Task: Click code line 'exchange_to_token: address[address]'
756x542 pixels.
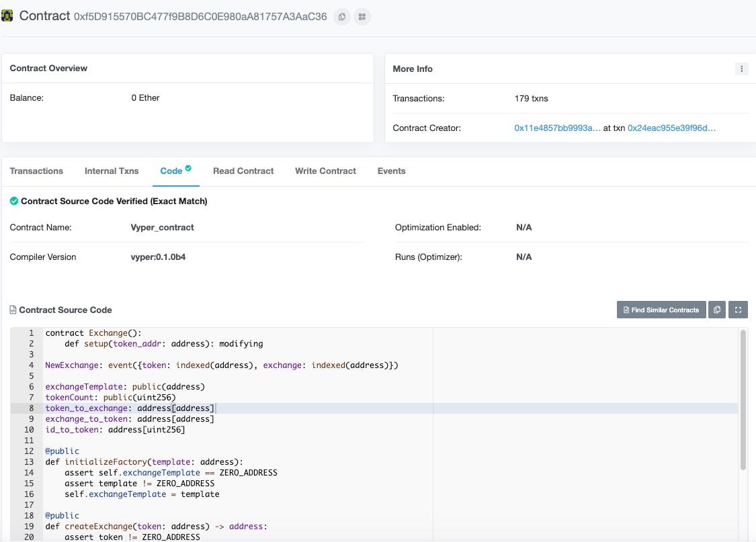Action: click(130, 419)
